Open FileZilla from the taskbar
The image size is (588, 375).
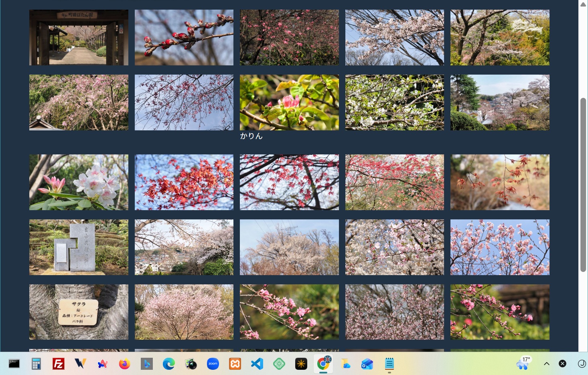59,364
